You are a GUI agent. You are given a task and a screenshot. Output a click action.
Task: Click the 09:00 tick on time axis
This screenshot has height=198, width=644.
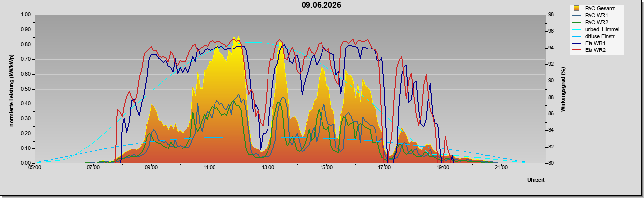coord(151,168)
